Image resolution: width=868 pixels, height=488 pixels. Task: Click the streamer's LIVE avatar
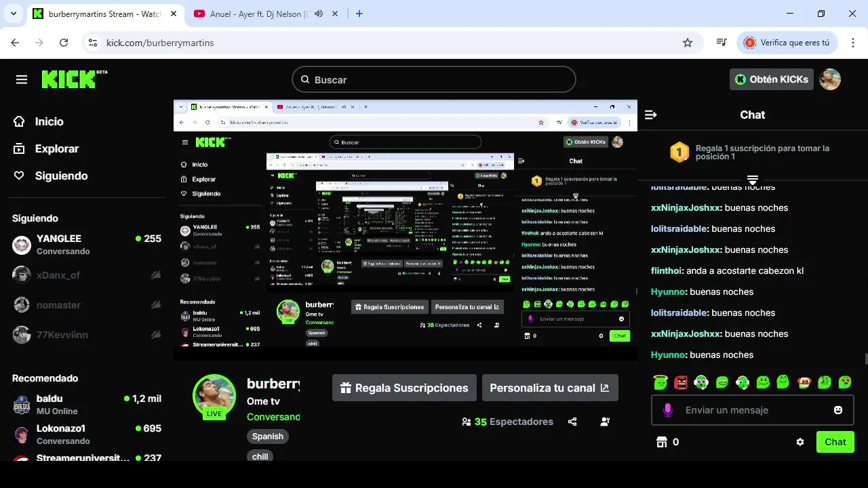[214, 396]
